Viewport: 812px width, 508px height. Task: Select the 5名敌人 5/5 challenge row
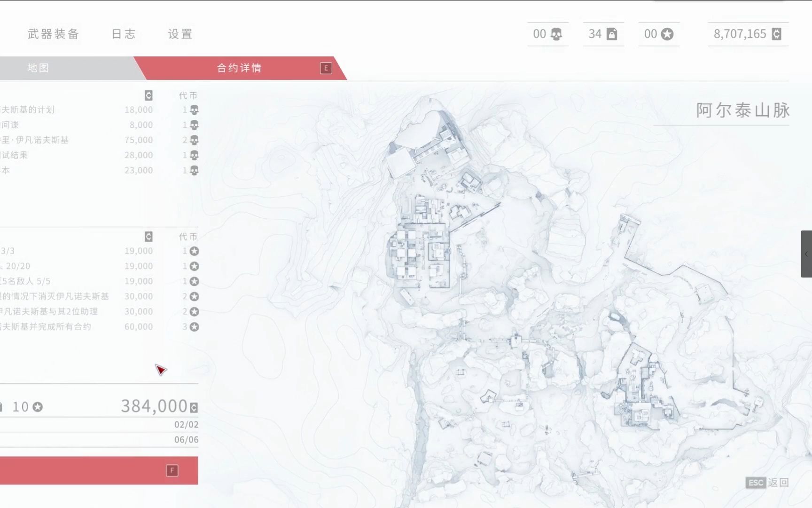pos(99,281)
